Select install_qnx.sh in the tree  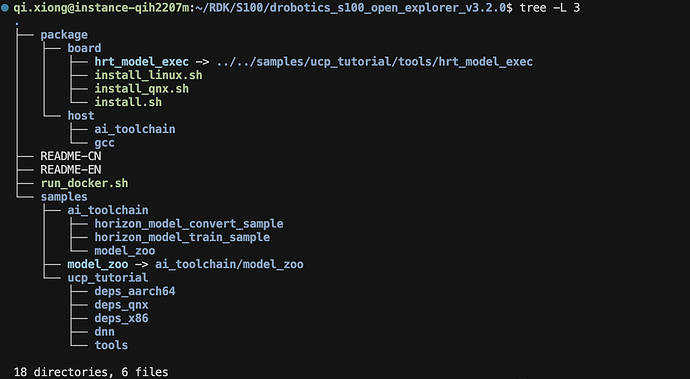pos(142,88)
